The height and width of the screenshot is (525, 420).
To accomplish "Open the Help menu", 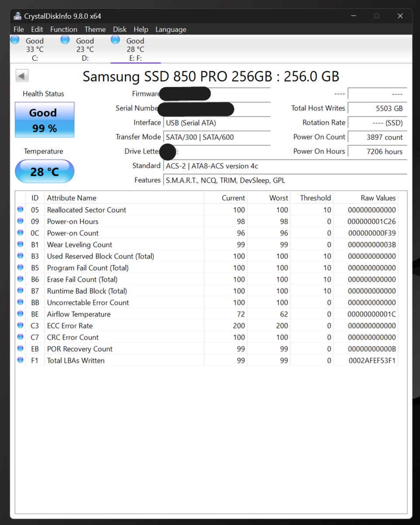I will pos(141,29).
